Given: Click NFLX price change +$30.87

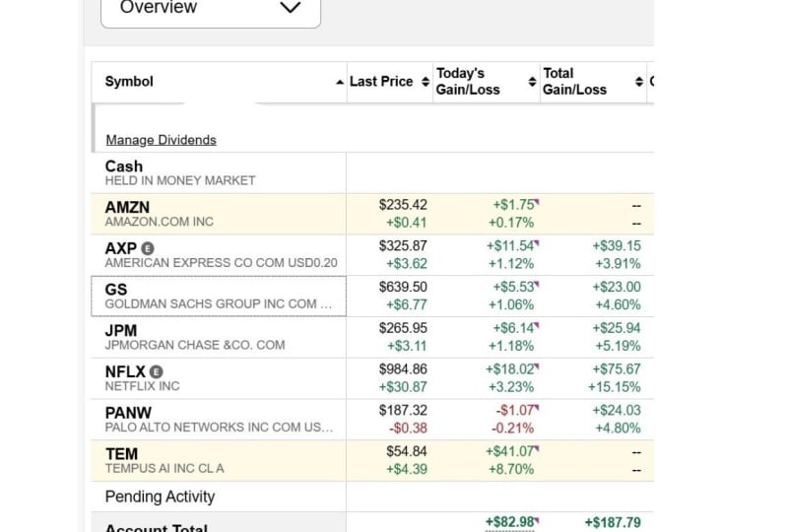Looking at the screenshot, I should 403,387.
